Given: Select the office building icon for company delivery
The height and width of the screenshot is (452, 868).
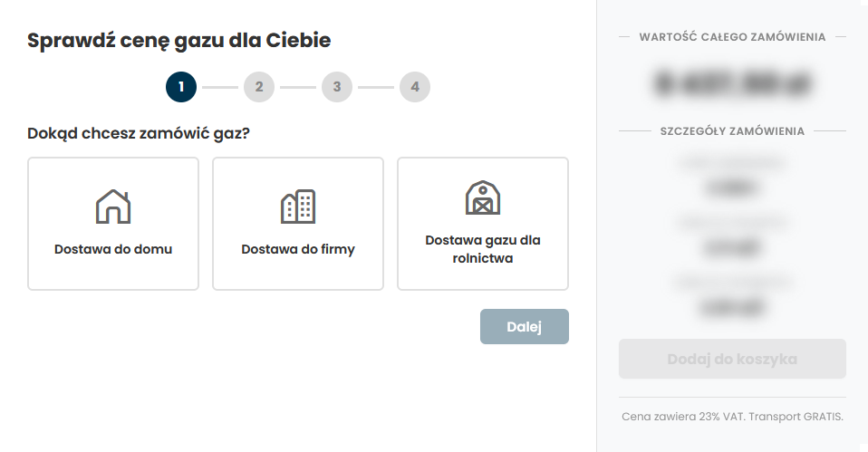Looking at the screenshot, I should 298,207.
